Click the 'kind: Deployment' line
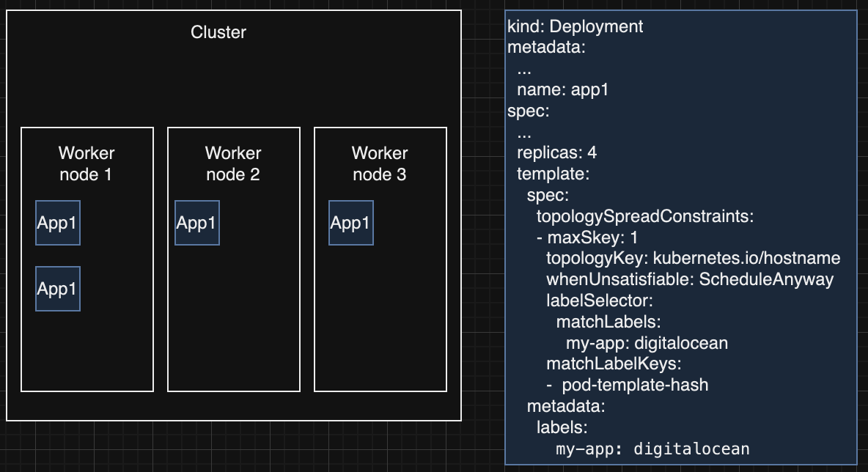868x472 pixels. (x=575, y=26)
